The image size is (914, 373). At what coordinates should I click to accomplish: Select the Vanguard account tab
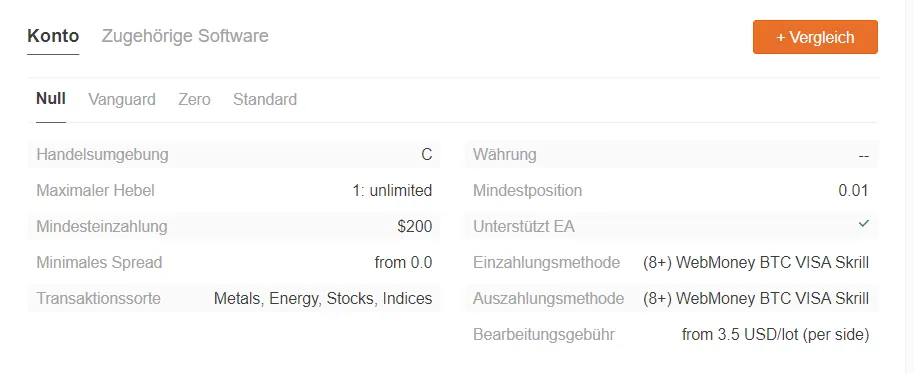[x=122, y=99]
